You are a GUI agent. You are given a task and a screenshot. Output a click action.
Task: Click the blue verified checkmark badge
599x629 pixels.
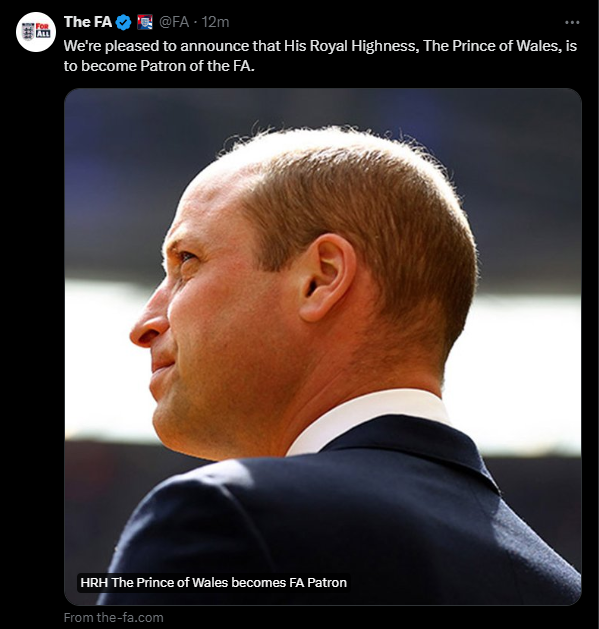pos(124,22)
